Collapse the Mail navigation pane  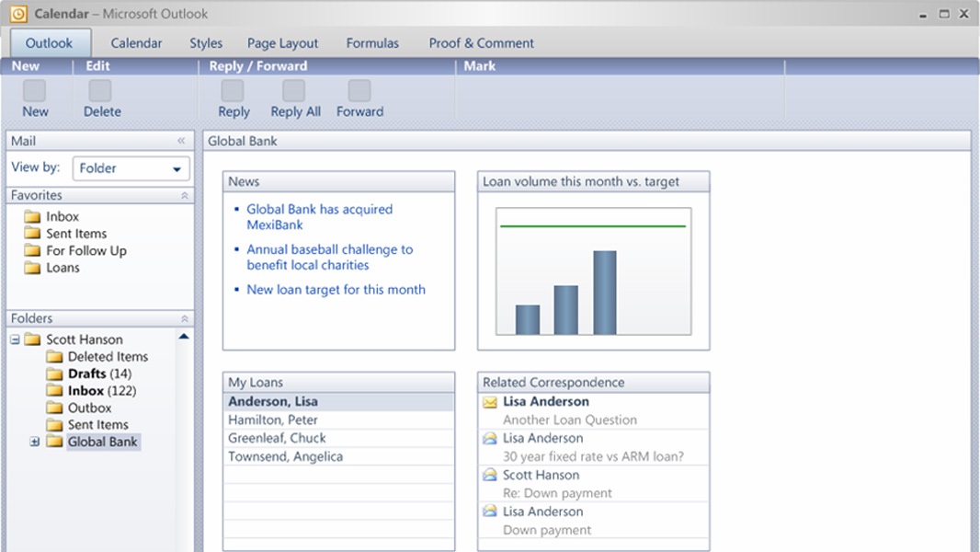click(181, 142)
